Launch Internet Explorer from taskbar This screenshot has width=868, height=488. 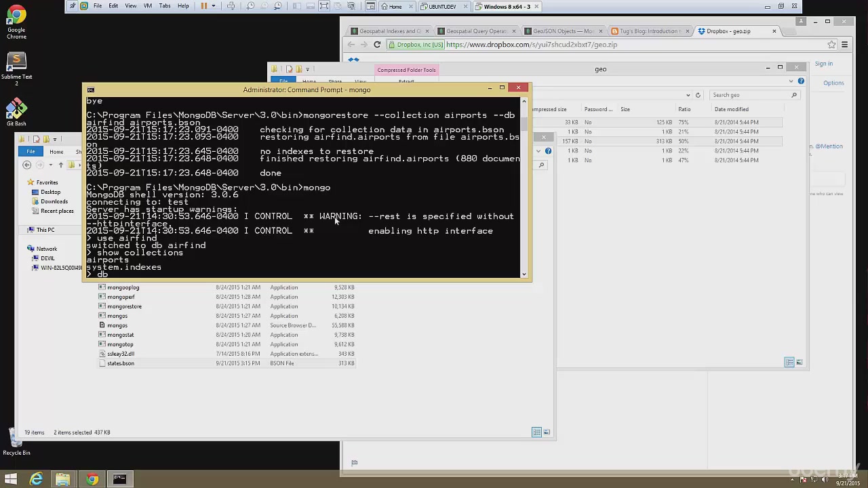click(x=37, y=479)
